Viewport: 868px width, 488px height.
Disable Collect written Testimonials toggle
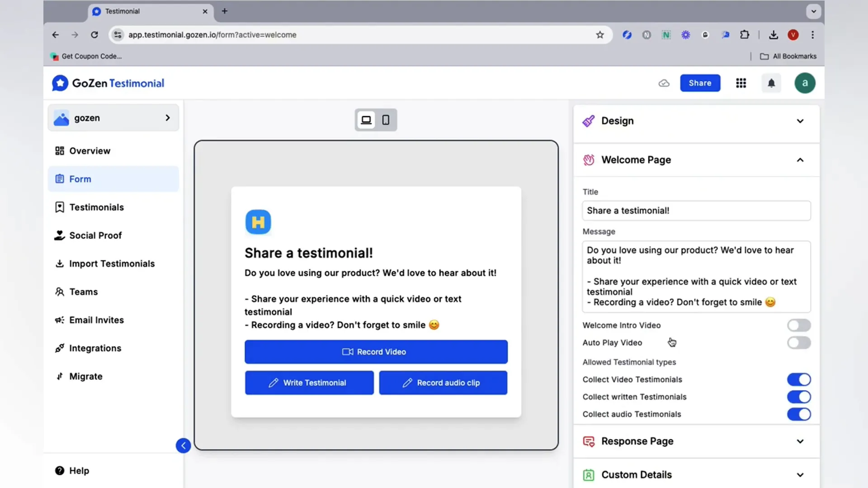click(799, 397)
